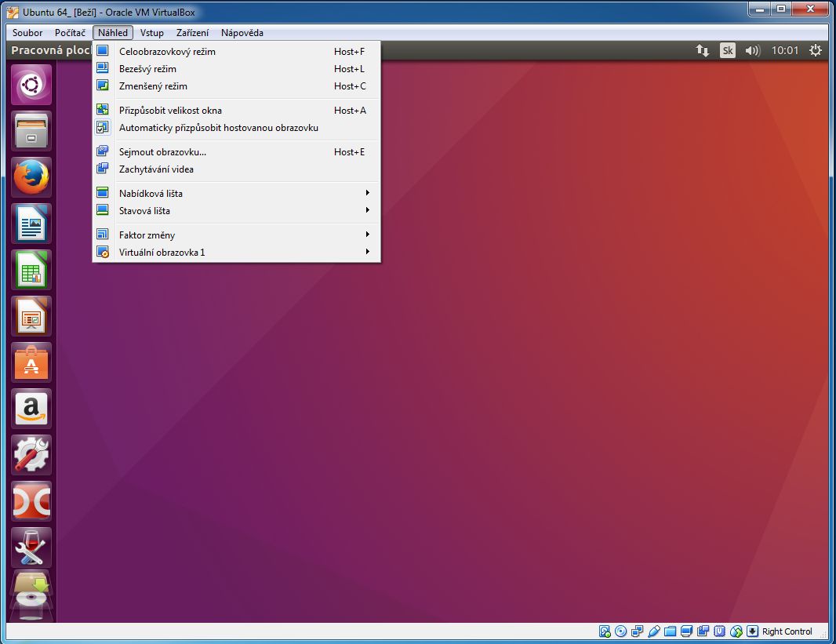Click the video capture status icon
The image size is (836, 644).
pyautogui.click(x=703, y=631)
